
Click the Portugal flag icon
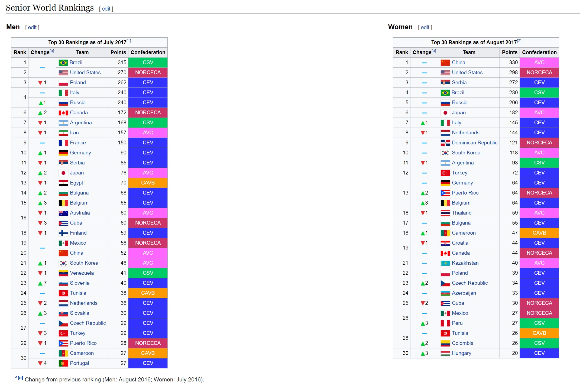pyautogui.click(x=63, y=363)
